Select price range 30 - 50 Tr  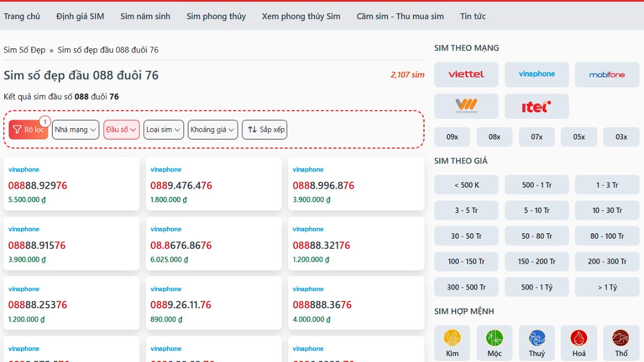[x=466, y=236]
